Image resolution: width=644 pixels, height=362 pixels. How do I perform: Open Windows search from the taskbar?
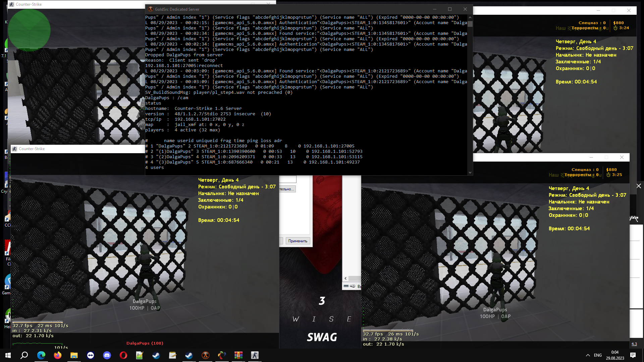(x=24, y=355)
